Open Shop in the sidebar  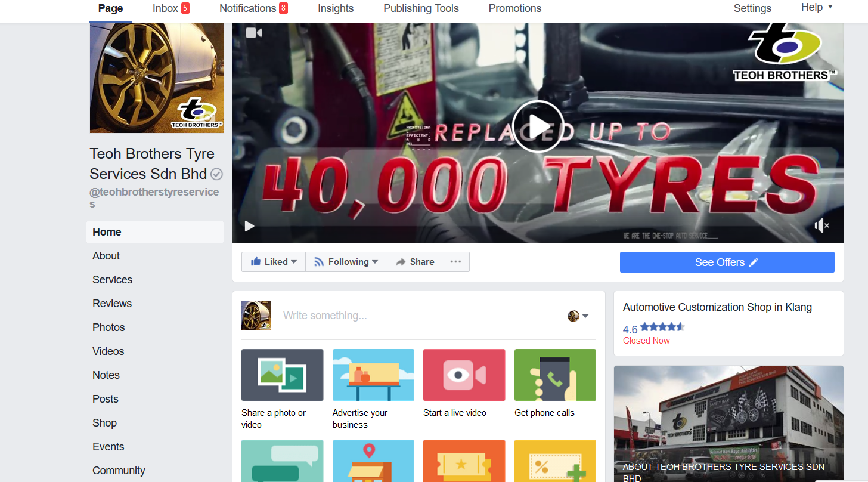(104, 423)
